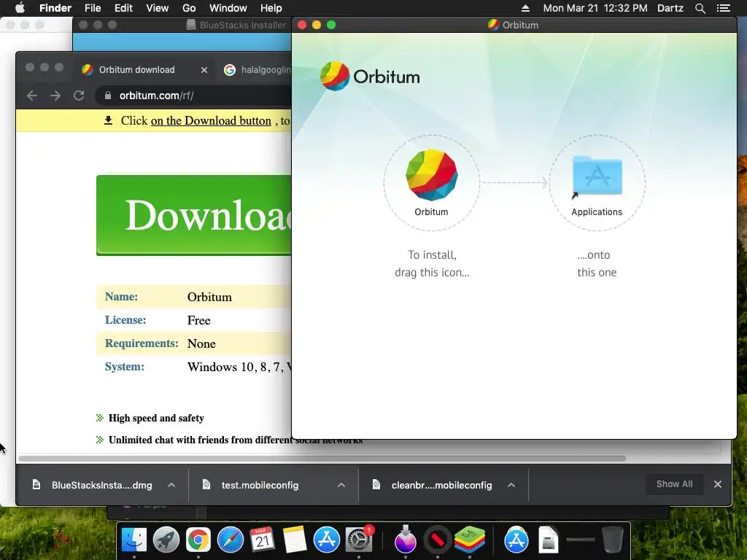Viewport: 747px width, 560px height.
Task: Open Calendar icon showing 21 in Dock
Action: point(263,540)
